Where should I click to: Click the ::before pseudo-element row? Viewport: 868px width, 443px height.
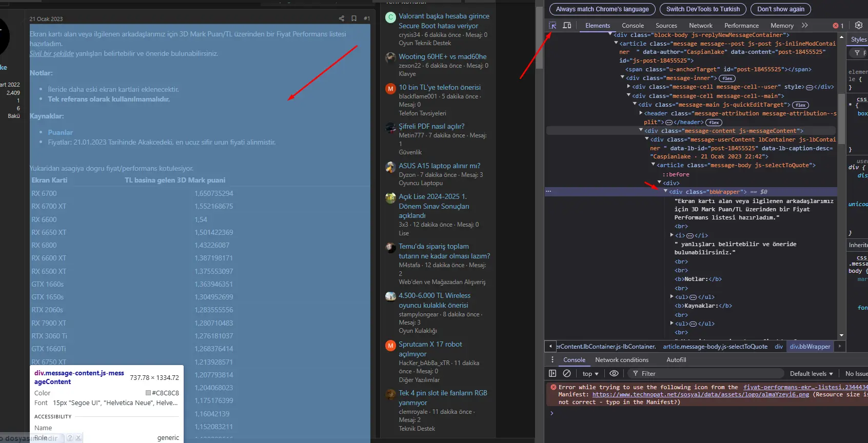pos(676,174)
